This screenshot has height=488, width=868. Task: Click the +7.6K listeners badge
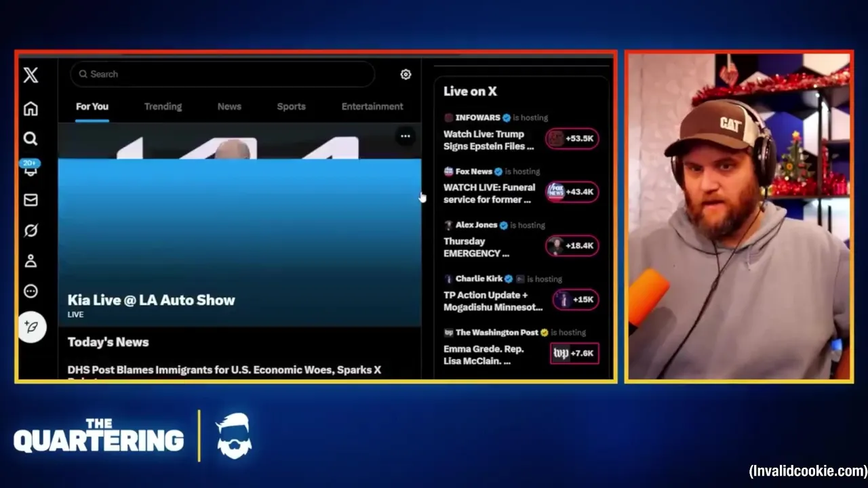pyautogui.click(x=574, y=353)
